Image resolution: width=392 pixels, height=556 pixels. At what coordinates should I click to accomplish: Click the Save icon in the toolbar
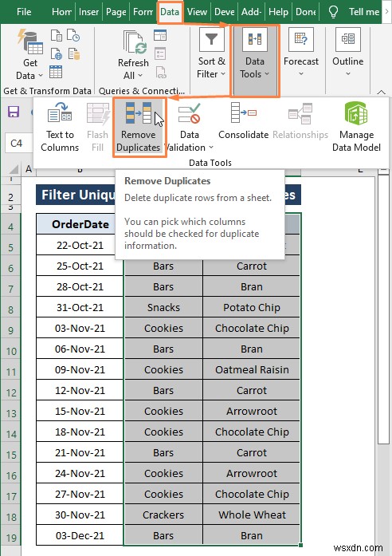click(14, 112)
